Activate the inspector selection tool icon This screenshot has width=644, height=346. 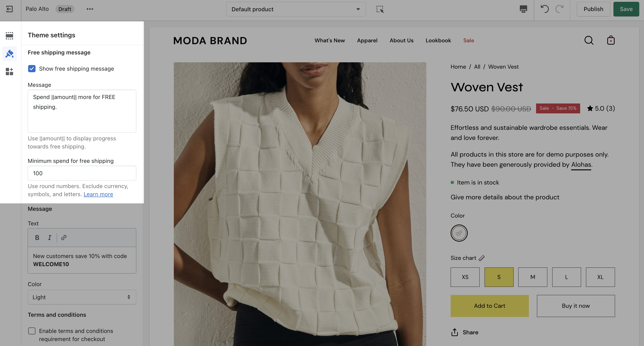[380, 9]
